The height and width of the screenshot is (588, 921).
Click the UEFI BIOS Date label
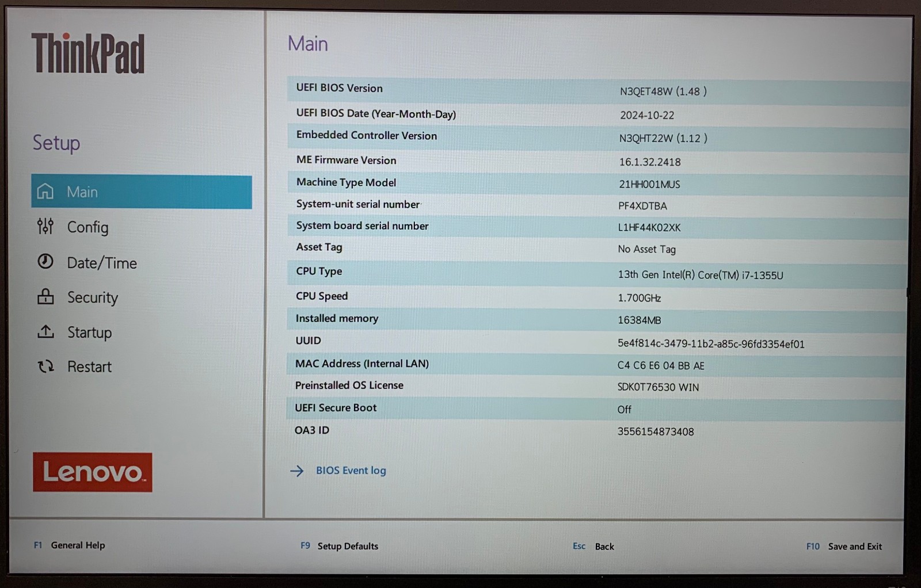376,113
